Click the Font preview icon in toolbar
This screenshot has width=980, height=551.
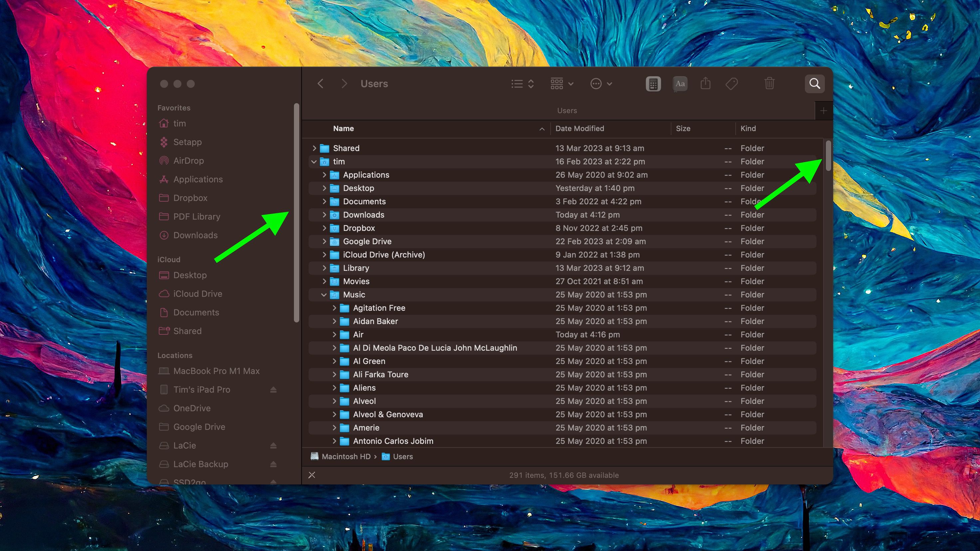pyautogui.click(x=679, y=84)
